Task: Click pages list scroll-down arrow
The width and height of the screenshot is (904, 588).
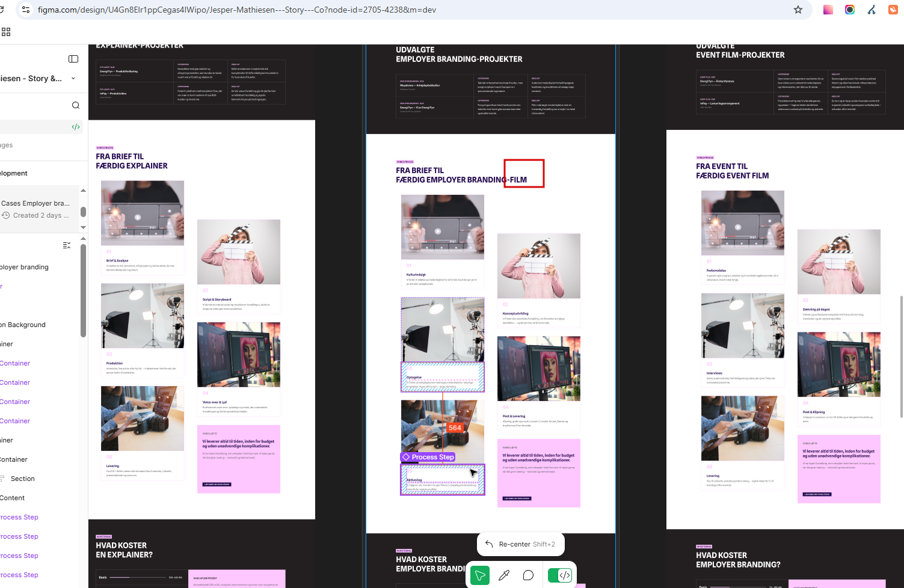Action: tap(83, 227)
